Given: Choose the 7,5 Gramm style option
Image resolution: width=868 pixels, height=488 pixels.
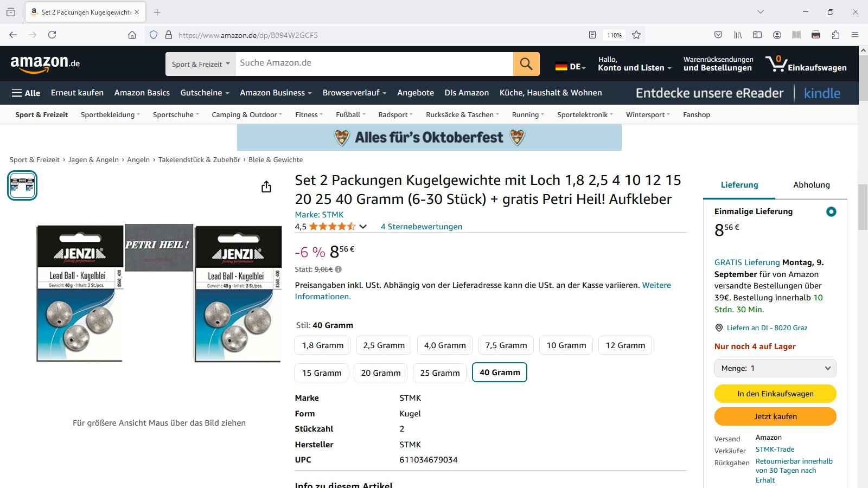Looking at the screenshot, I should pos(506,345).
